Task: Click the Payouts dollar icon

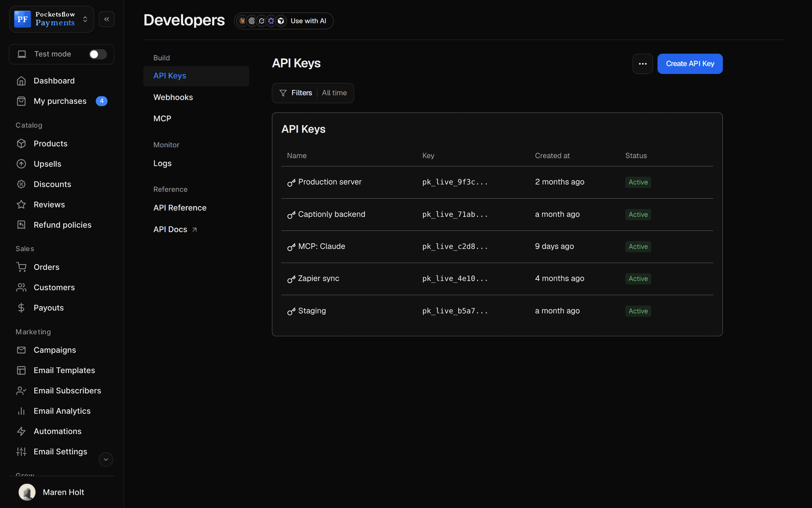Action: 21,308
